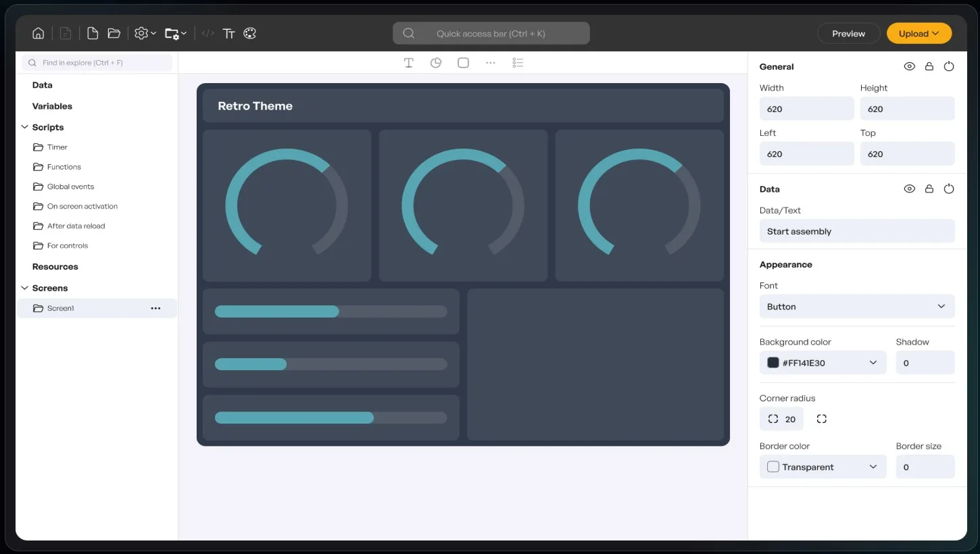
Task: Open the color palette theme icon
Action: coord(250,33)
